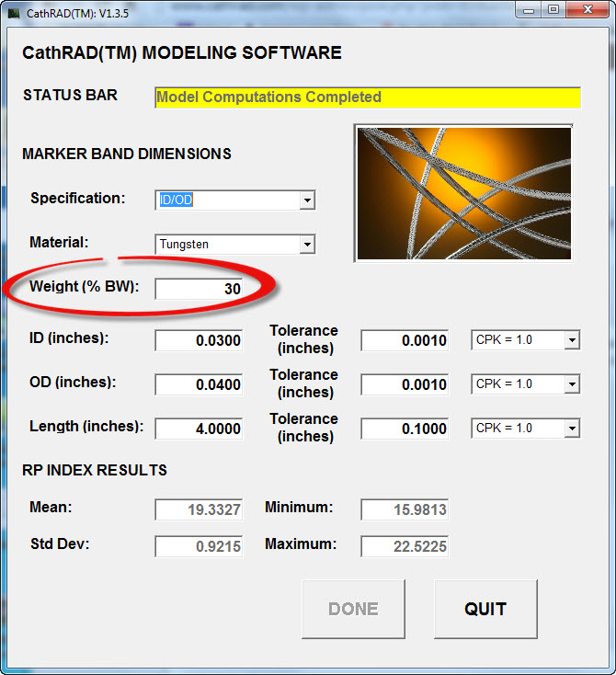The width and height of the screenshot is (616, 675).
Task: Click the yellow status bar message field
Action: [368, 97]
